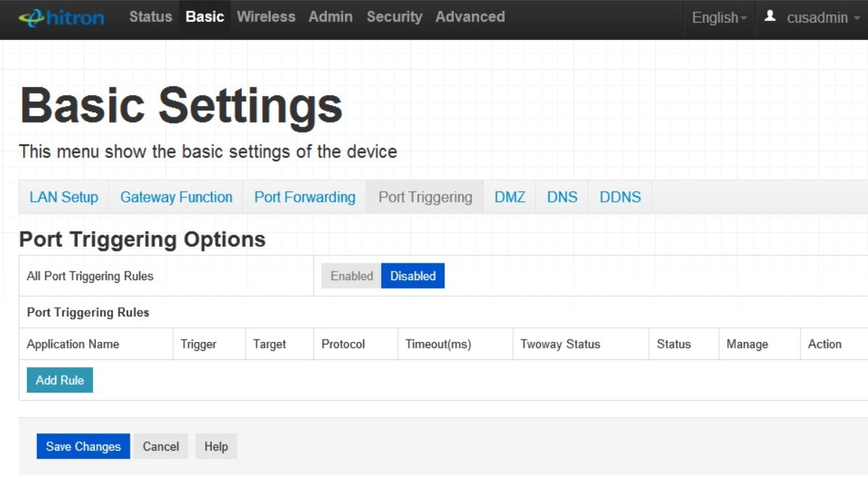868x479 pixels.
Task: Enable all port triggering rules
Action: point(352,276)
